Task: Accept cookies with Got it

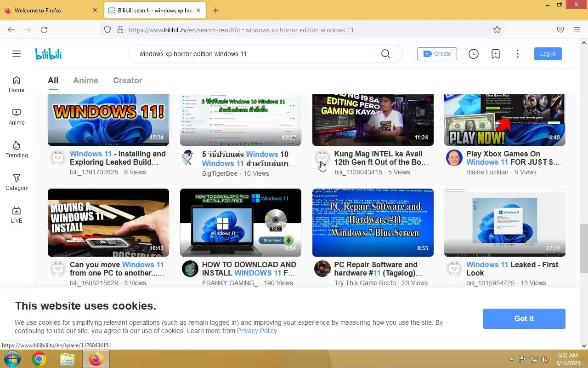Action: tap(524, 318)
